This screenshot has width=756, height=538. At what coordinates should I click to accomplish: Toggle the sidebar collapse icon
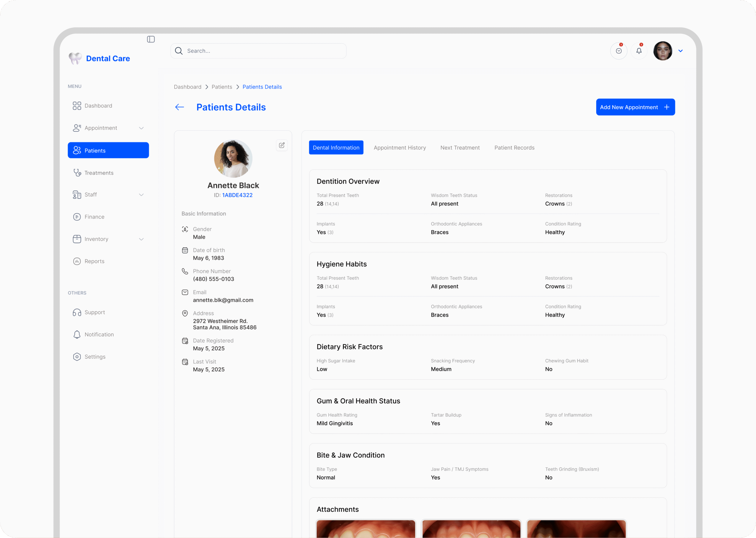coord(151,39)
